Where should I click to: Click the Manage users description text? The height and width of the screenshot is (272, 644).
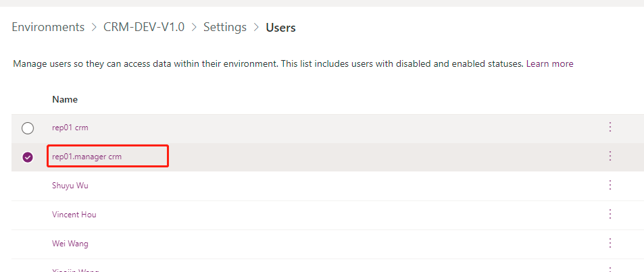[x=268, y=63]
